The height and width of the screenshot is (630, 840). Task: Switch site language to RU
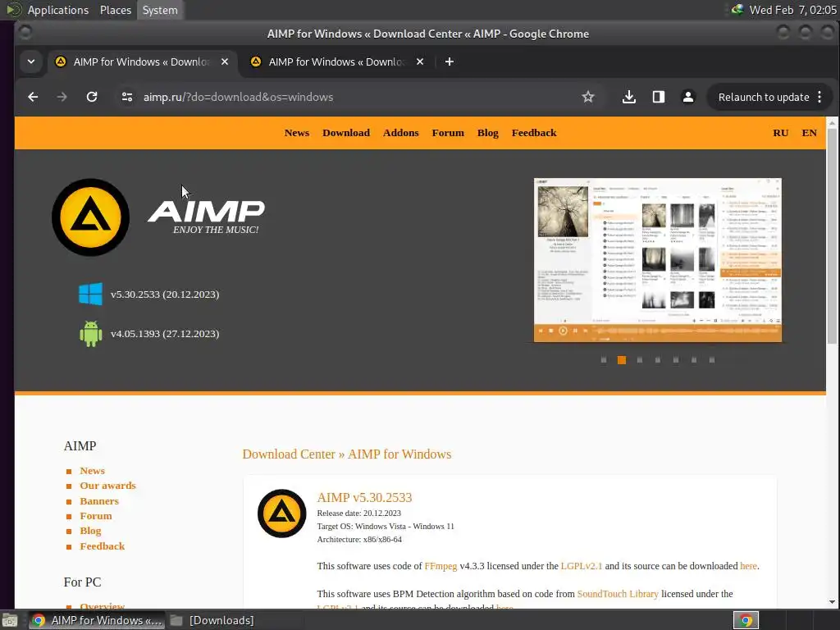(781, 133)
